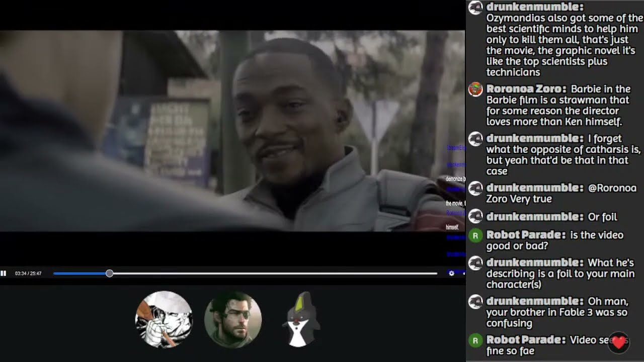Click the "@Roronoa" mention in drunkenmumble's reply
This screenshot has width=644, height=362.
tap(612, 188)
